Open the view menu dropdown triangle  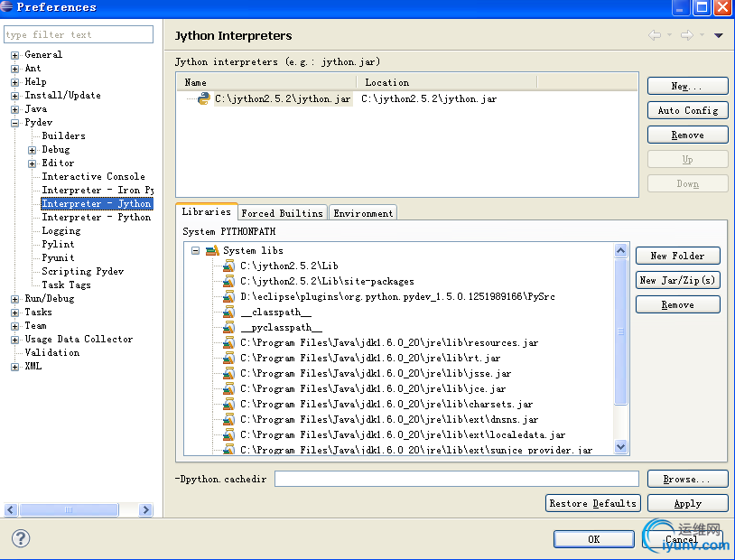[719, 36]
